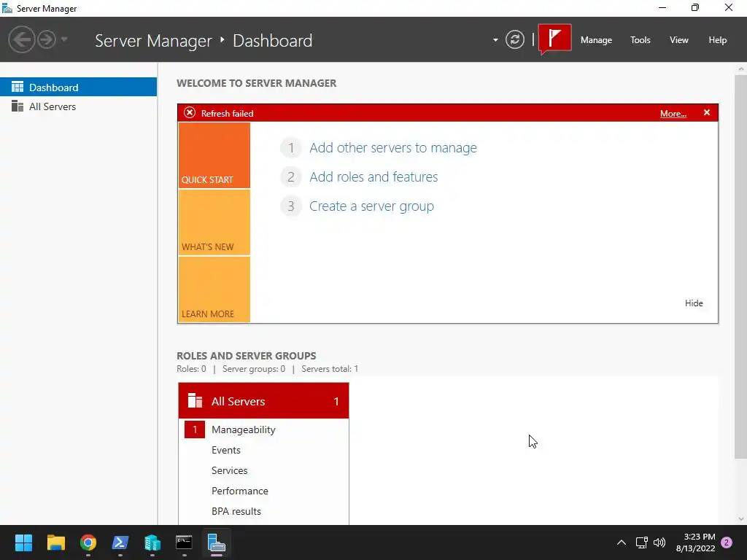
Task: Open Google Chrome from the taskbar
Action: click(x=88, y=542)
